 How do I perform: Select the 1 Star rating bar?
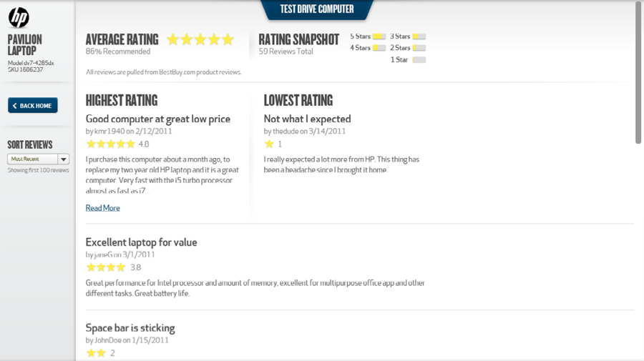coord(419,60)
